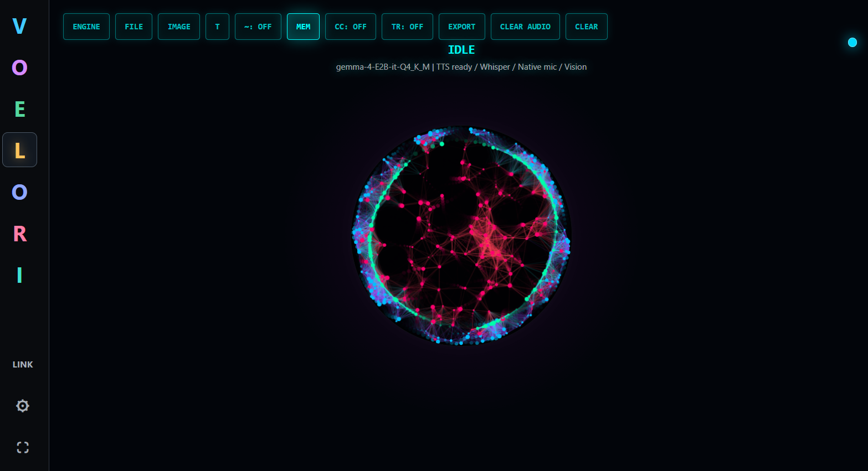Screen dimensions: 868x471
Task: Toggle the MEM memory button
Action: [303, 27]
